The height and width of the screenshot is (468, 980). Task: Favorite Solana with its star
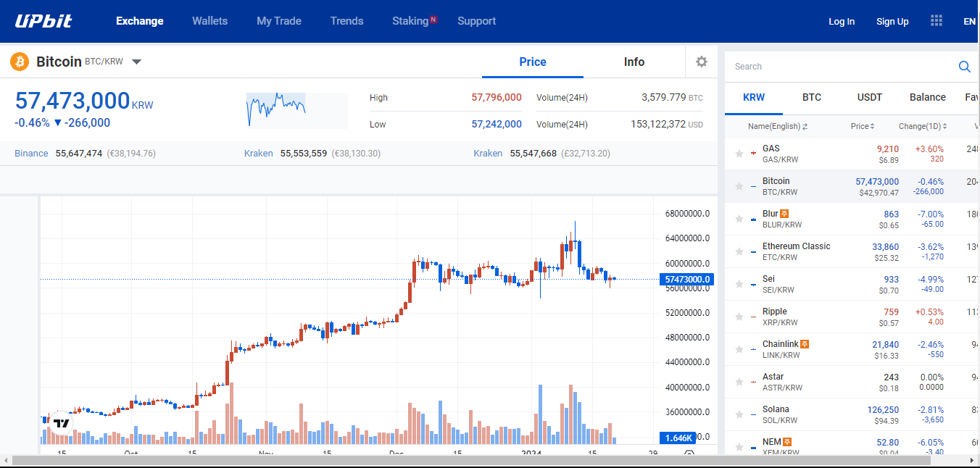point(739,414)
